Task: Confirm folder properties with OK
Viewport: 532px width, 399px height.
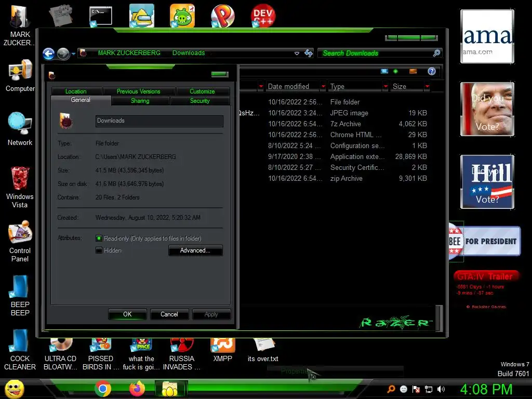Action: coord(128,314)
